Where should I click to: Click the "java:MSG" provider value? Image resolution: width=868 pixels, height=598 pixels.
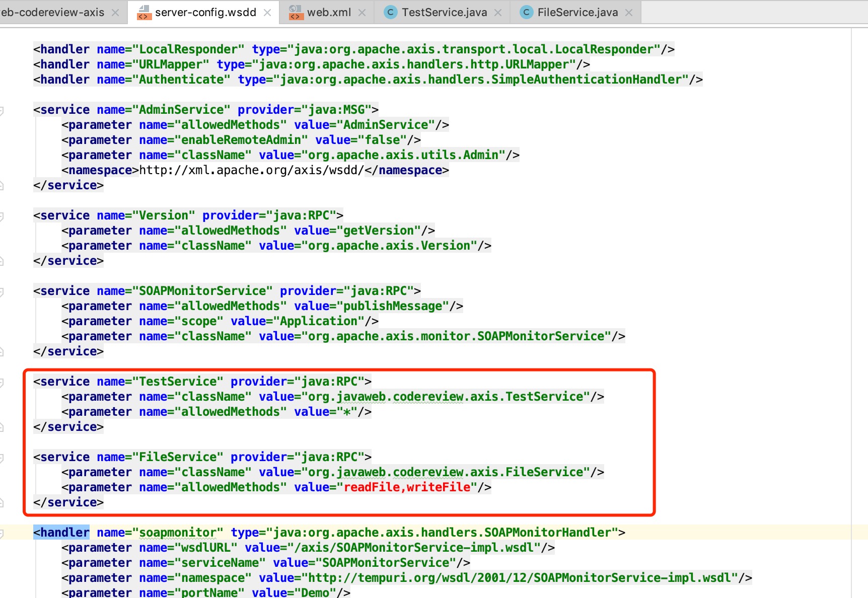336,110
